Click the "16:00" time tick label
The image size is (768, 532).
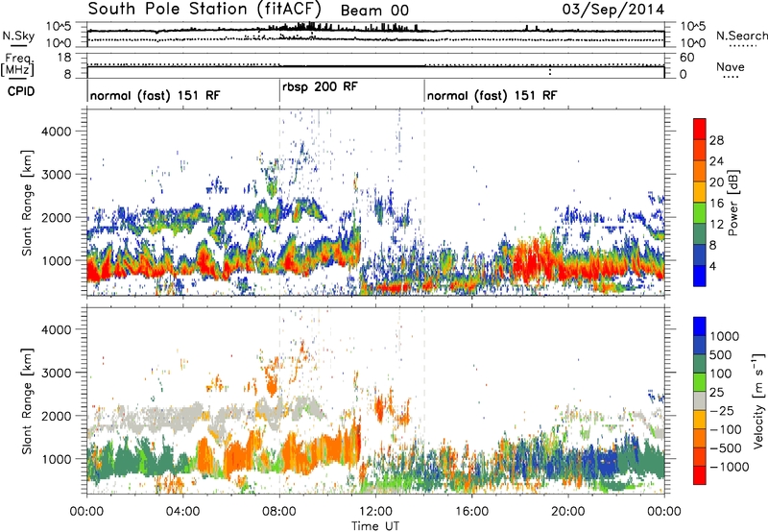(471, 512)
